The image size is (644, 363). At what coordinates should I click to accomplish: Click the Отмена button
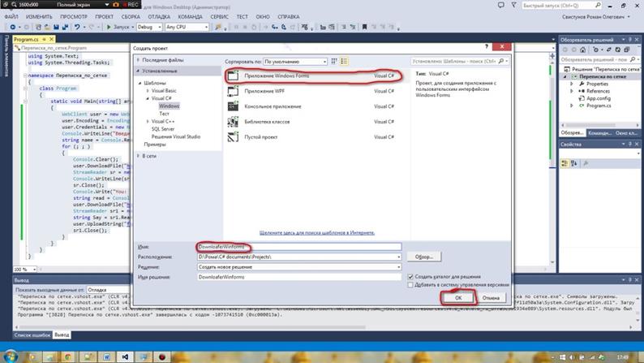491,298
